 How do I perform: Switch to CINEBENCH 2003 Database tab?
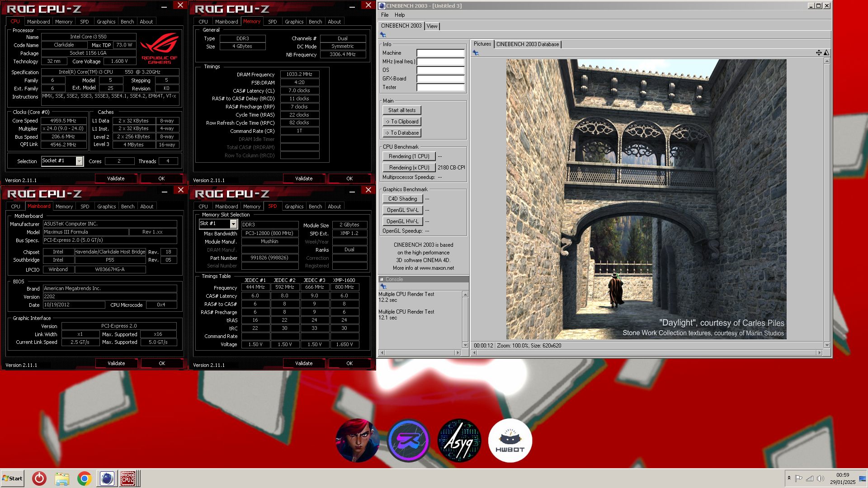pyautogui.click(x=528, y=44)
